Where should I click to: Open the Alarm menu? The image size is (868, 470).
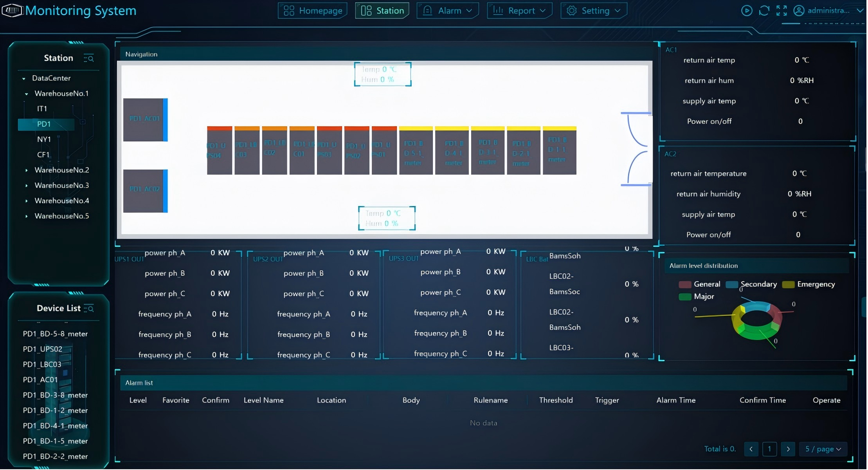pyautogui.click(x=448, y=11)
